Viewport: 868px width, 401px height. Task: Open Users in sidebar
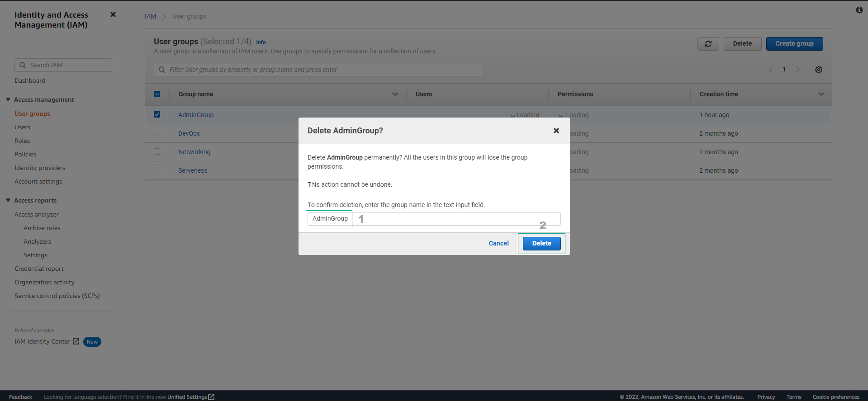22,127
